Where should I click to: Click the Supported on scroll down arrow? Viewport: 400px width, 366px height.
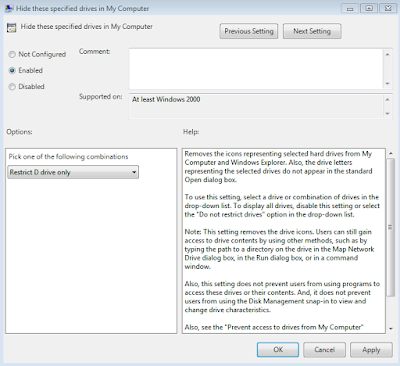(x=387, y=114)
